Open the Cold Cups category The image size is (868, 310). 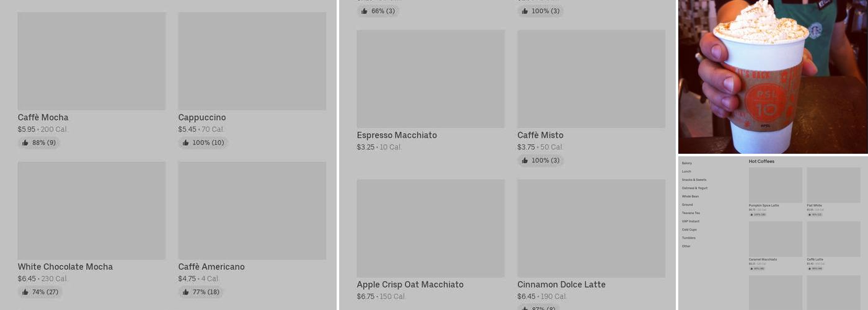point(689,229)
